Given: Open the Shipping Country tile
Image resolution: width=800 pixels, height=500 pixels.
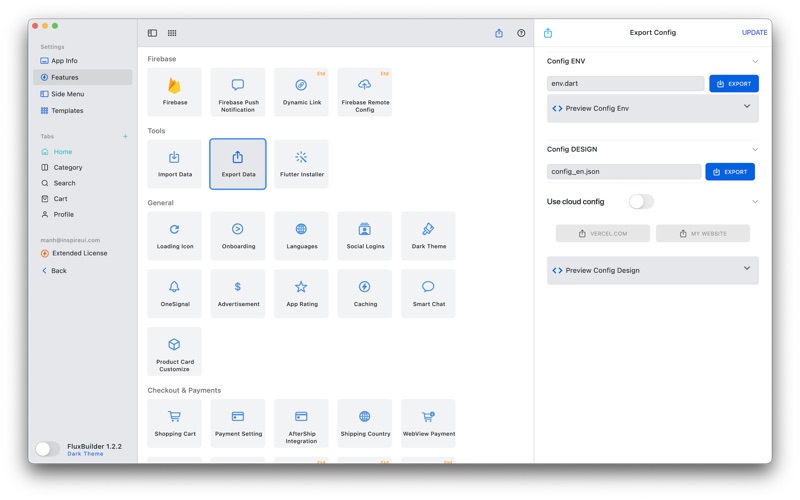Looking at the screenshot, I should click(x=364, y=423).
